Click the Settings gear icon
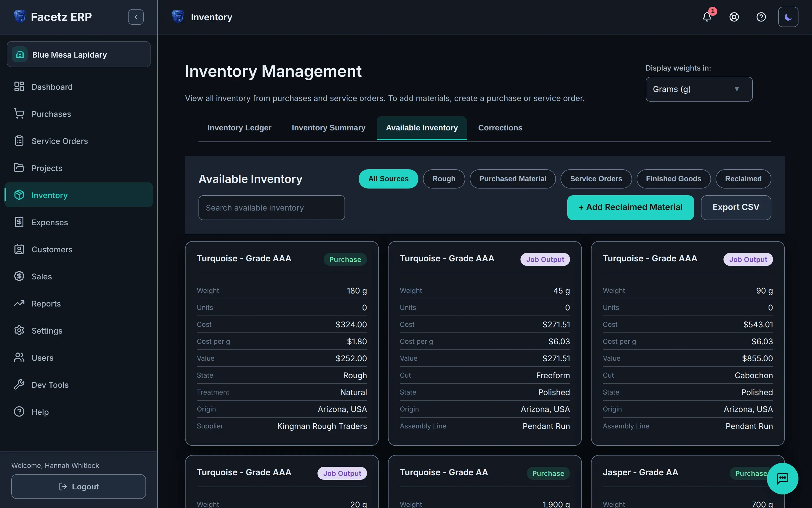This screenshot has width=812, height=508. [19, 330]
